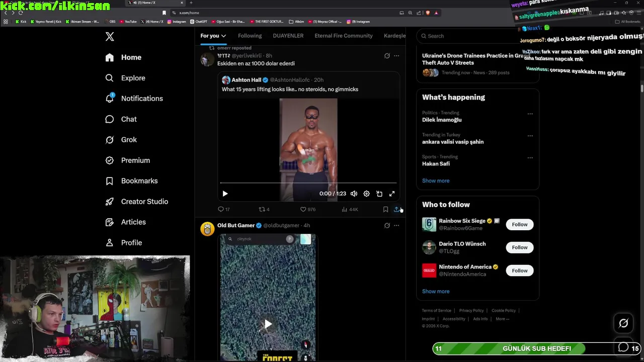Viewport: 644px width, 362px height.
Task: Open Ashton Hall's quoted post profile name
Action: tap(246, 80)
